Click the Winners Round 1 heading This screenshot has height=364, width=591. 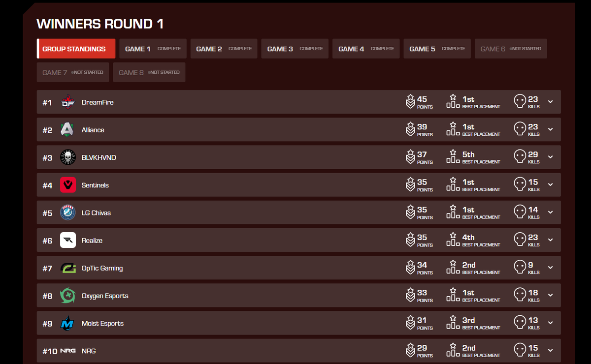click(x=100, y=24)
